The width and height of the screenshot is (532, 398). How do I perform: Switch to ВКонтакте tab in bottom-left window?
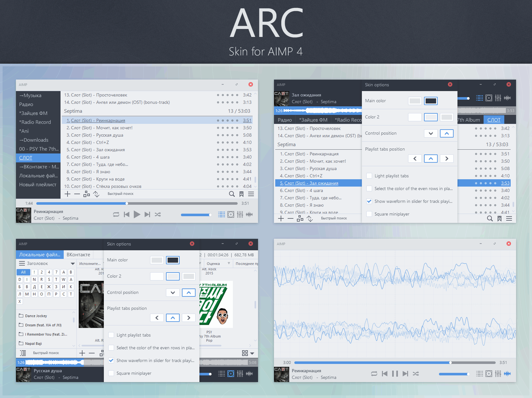78,255
